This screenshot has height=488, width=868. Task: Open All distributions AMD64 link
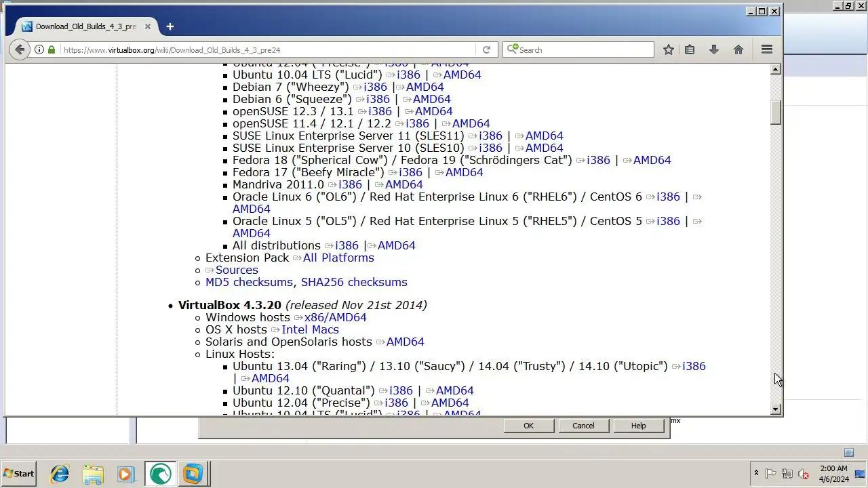(x=396, y=245)
